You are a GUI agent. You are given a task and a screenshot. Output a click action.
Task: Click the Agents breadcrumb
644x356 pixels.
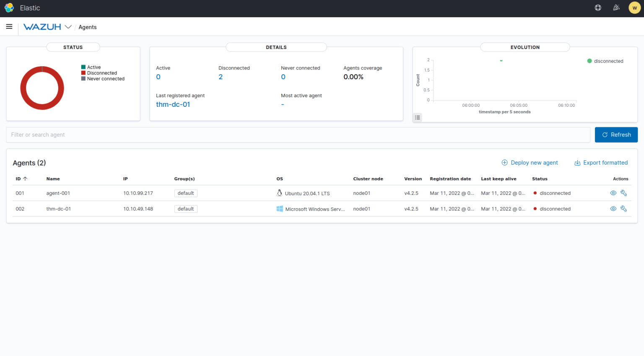click(87, 27)
